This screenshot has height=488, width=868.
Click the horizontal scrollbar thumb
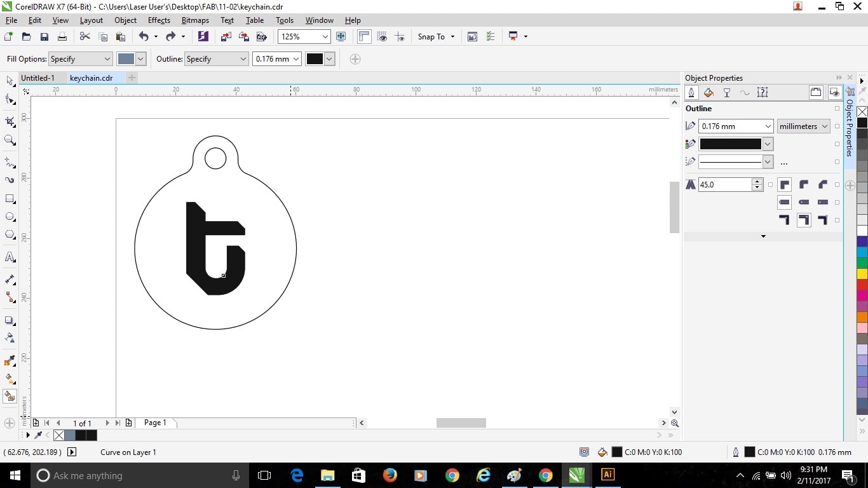(x=461, y=423)
